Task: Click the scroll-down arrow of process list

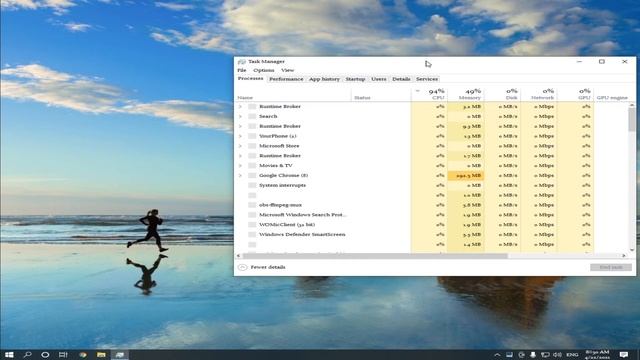Action: click(x=632, y=250)
